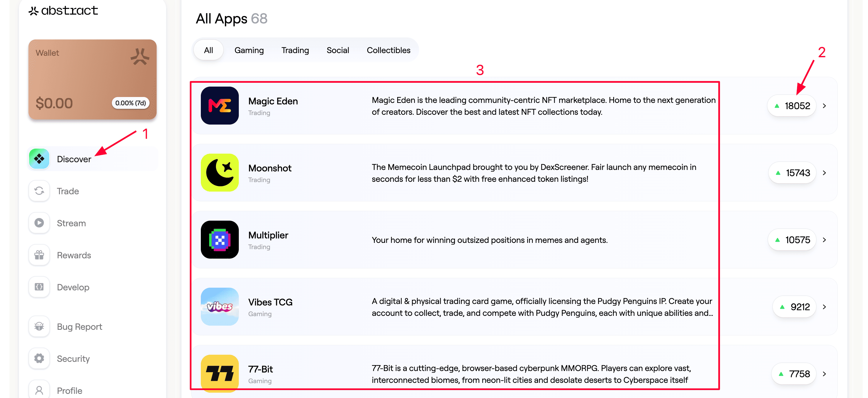Screen dimensions: 868x398
Task: Open the Profile person icon
Action: pos(39,390)
